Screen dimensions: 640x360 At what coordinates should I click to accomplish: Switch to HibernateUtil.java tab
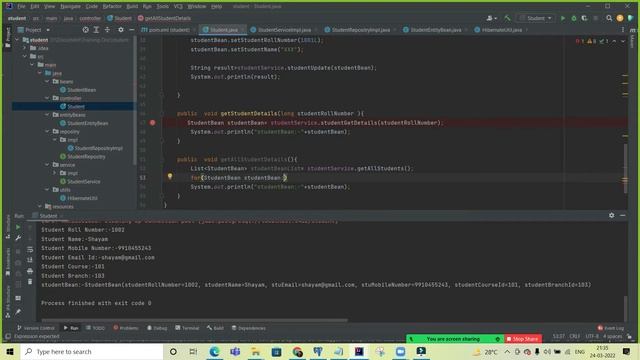(501, 30)
